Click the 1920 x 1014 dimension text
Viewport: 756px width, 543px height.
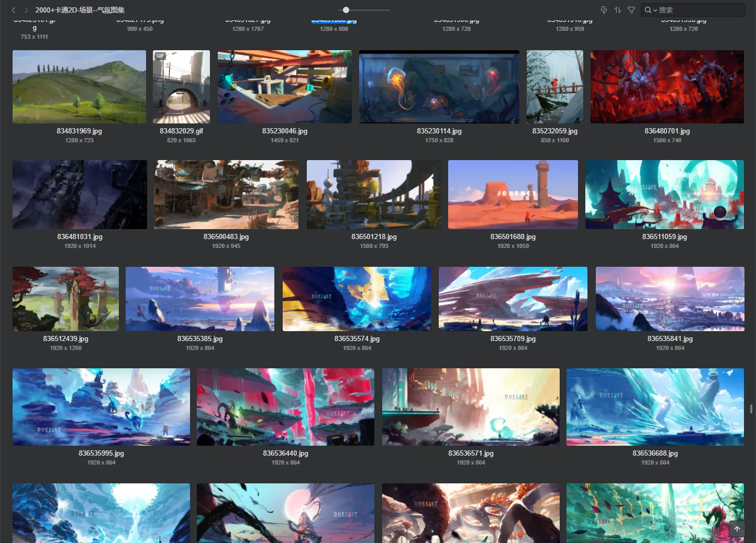tap(80, 246)
